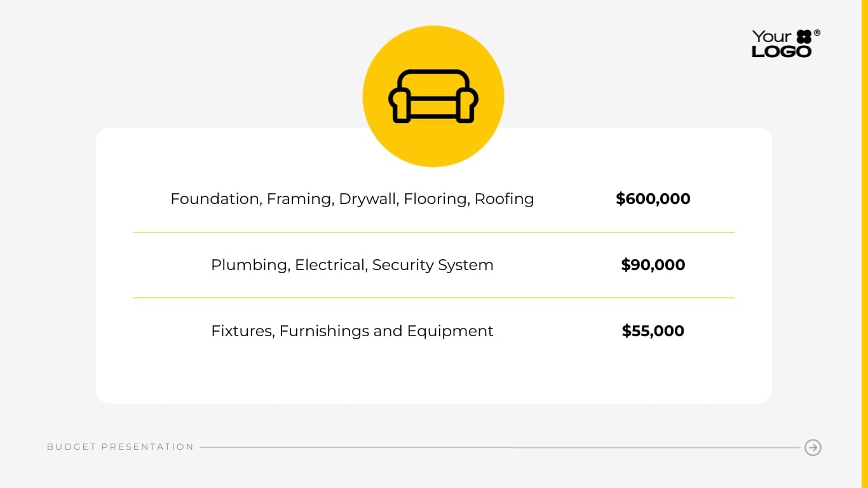Select the Plumbing, Electrical, Security System text

(x=352, y=265)
